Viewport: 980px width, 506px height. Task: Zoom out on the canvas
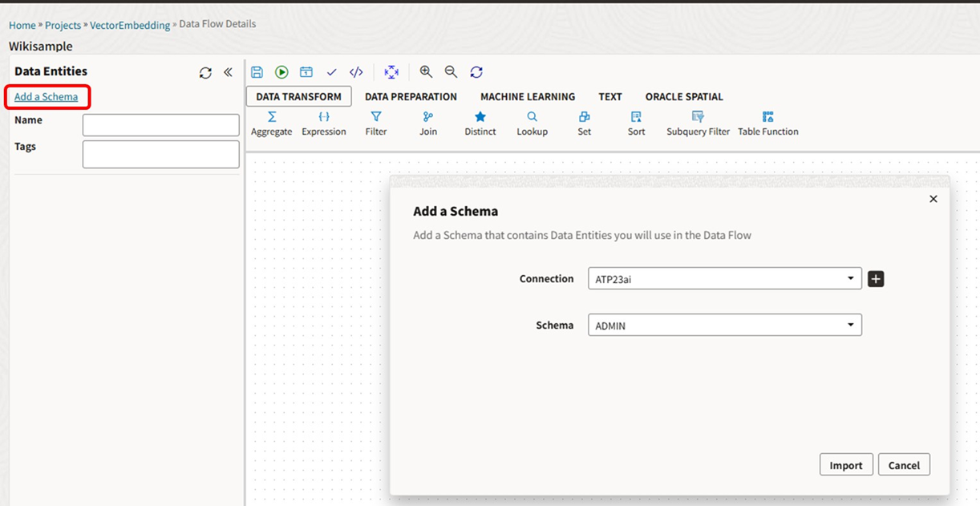(x=451, y=72)
